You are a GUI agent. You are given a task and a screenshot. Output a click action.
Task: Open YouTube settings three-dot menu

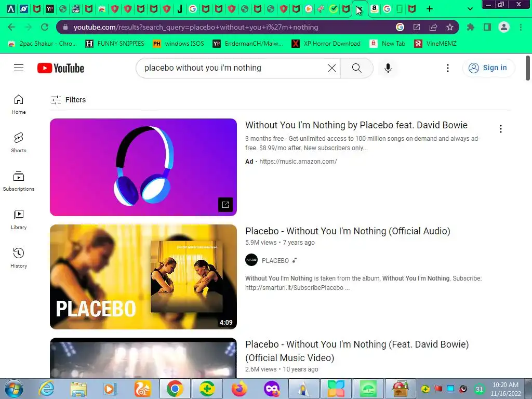[x=447, y=68]
